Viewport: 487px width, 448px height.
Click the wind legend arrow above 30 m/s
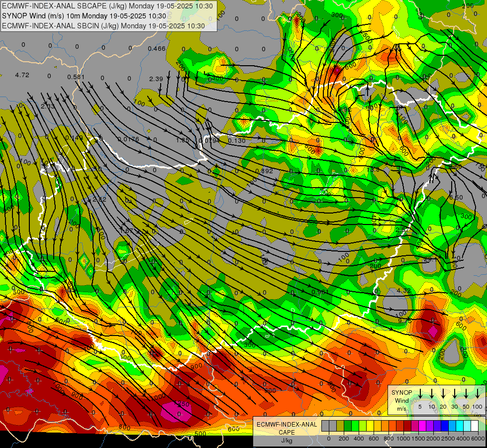[x=454, y=394]
